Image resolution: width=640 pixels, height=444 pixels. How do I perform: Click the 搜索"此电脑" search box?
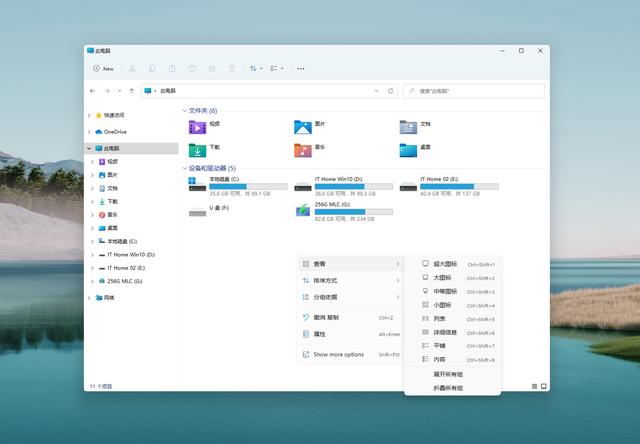[x=473, y=91]
